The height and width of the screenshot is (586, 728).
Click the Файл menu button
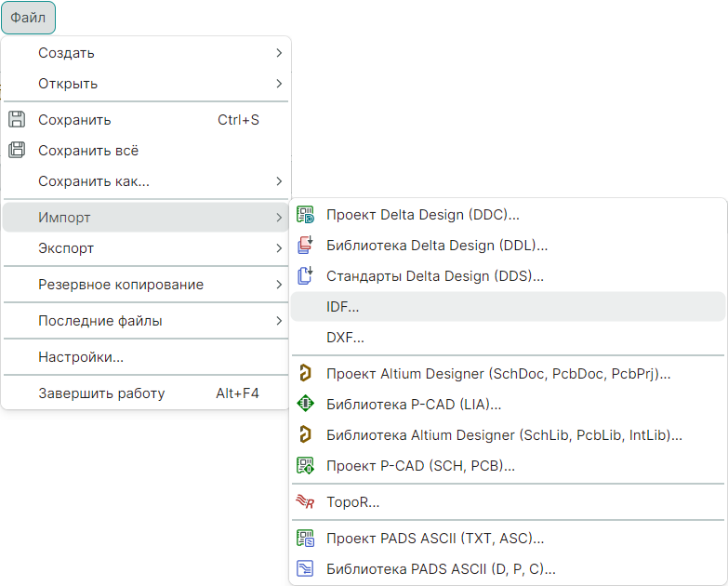click(28, 18)
